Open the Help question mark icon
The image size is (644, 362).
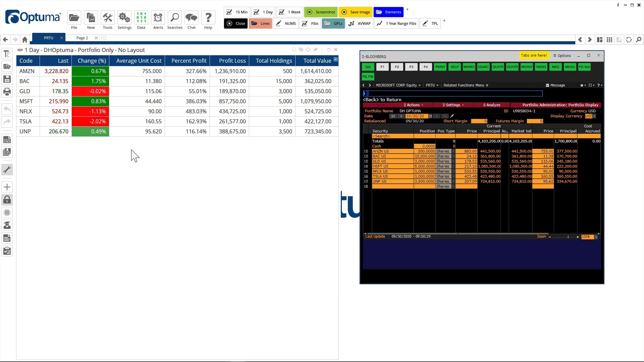click(208, 18)
